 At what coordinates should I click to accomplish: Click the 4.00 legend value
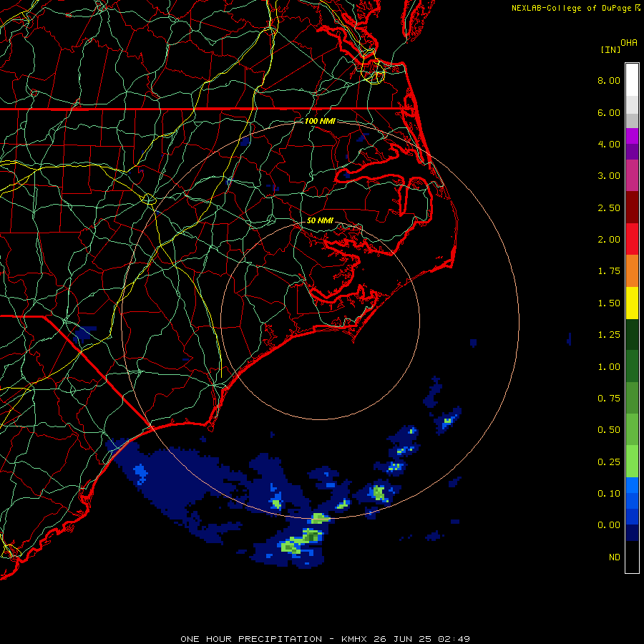point(609,144)
